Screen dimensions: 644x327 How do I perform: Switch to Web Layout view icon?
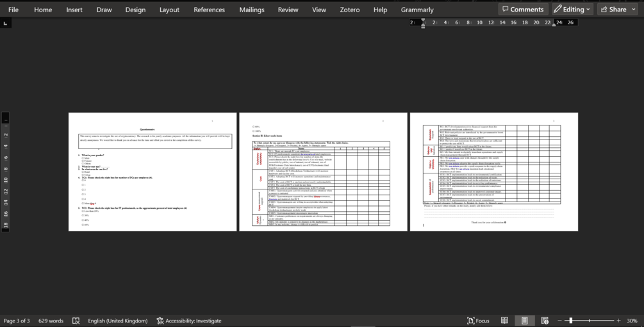pos(545,321)
